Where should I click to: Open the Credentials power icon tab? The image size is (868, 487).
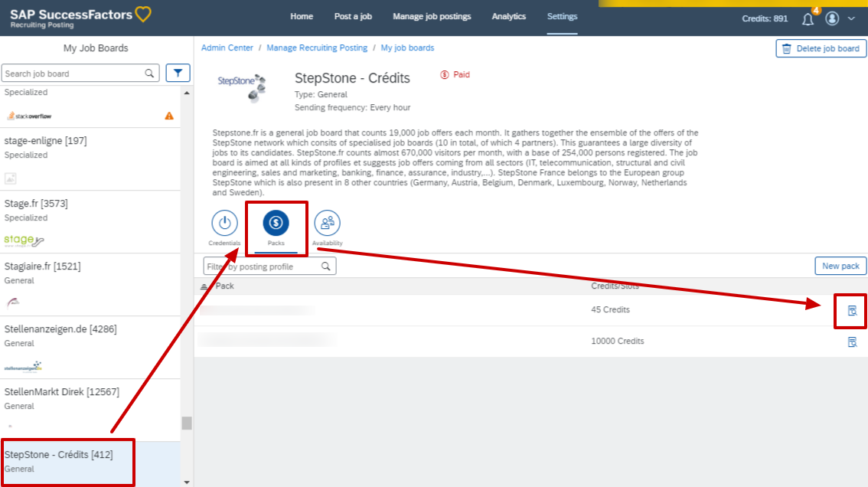pyautogui.click(x=224, y=224)
